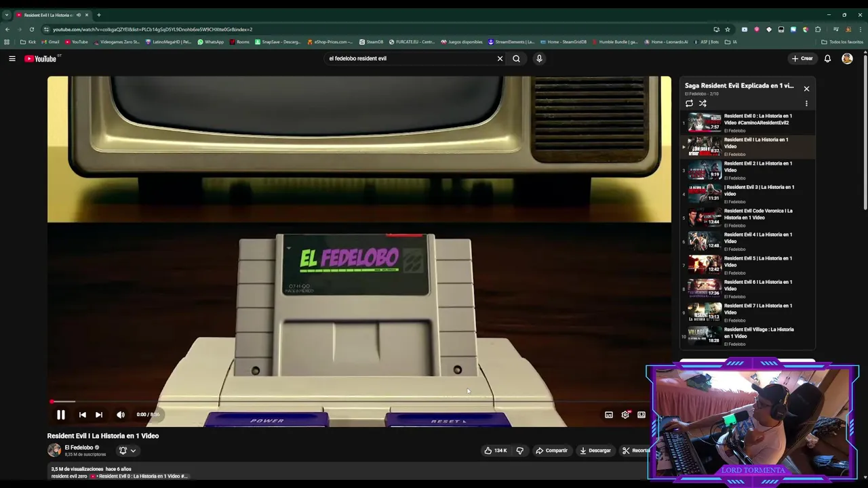Pause the video playback
The height and width of the screenshot is (488, 868).
(x=60, y=415)
